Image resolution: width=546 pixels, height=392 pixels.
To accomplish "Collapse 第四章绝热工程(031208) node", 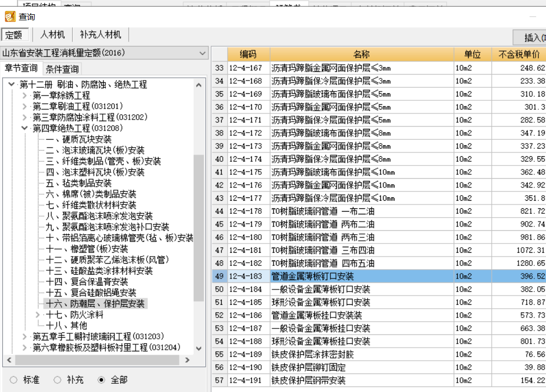I will 24,128.
